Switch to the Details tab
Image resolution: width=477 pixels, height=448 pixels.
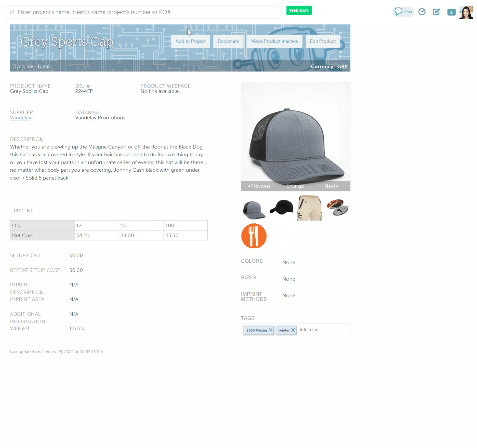[45, 66]
